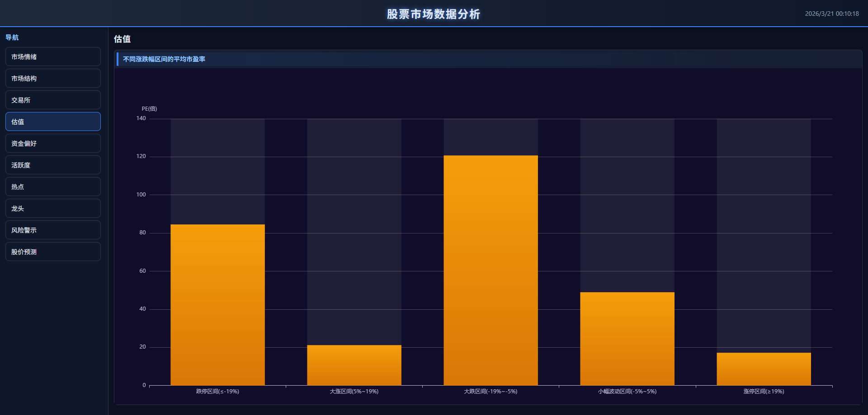Click the PE(倍) y-axis label
Image resolution: width=868 pixels, height=415 pixels.
click(x=149, y=109)
